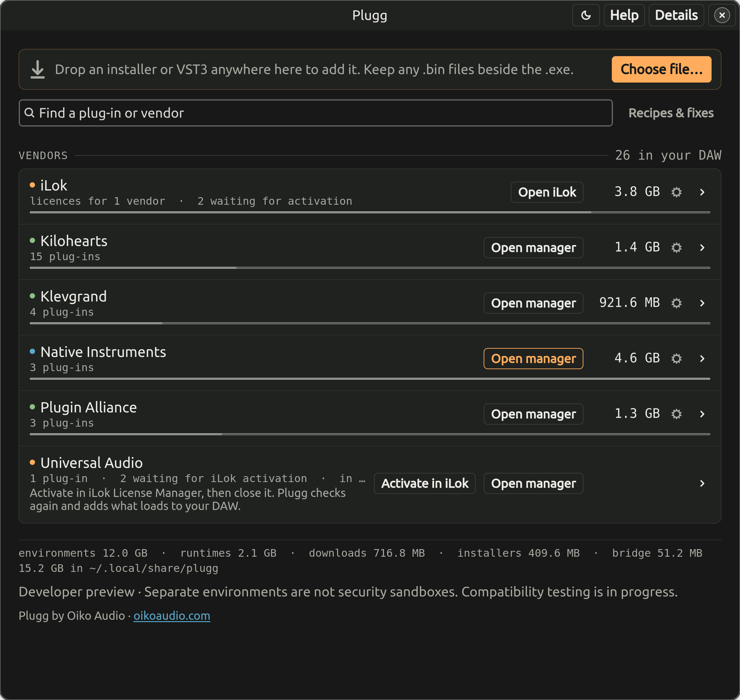Expand the Klevgrand row chevron
Image resolution: width=740 pixels, height=700 pixels.
[702, 303]
